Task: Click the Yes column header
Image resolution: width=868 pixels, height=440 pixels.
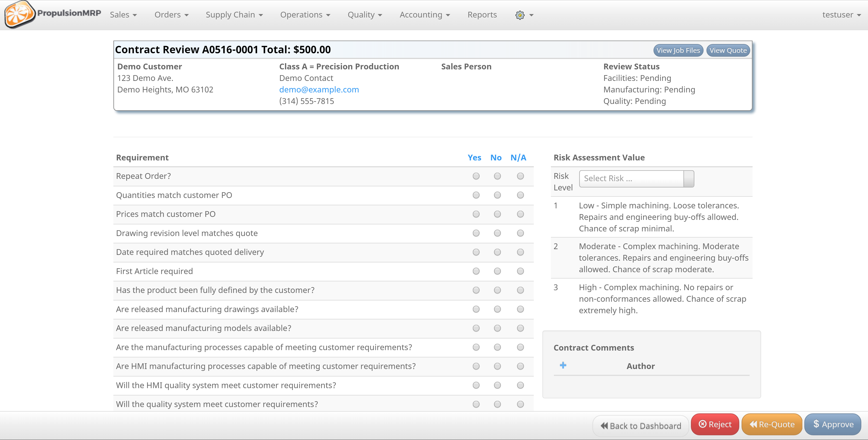Action: [x=474, y=157]
